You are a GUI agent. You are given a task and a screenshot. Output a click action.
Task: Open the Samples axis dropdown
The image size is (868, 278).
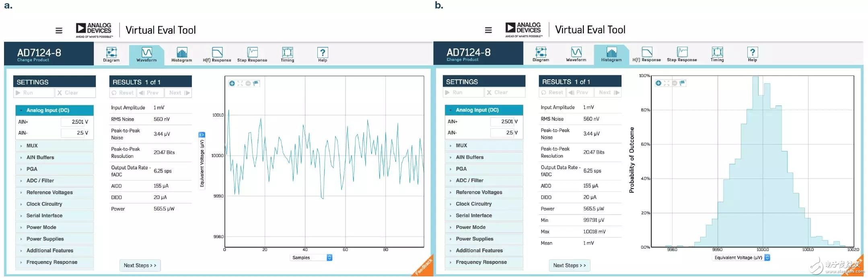pyautogui.click(x=329, y=257)
